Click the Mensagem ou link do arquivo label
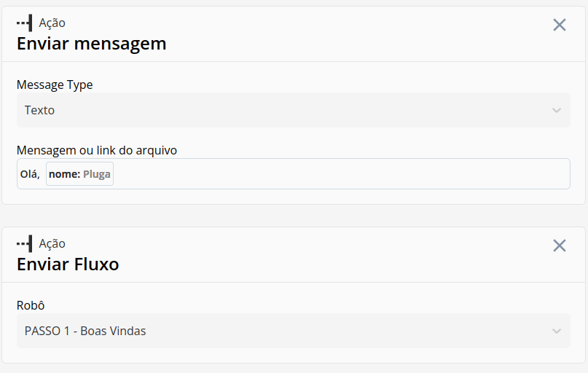Image resolution: width=588 pixels, height=373 pixels. pos(97,150)
